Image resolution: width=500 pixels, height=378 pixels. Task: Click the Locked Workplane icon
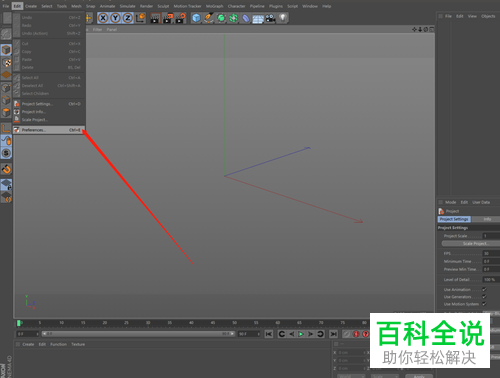6,184
